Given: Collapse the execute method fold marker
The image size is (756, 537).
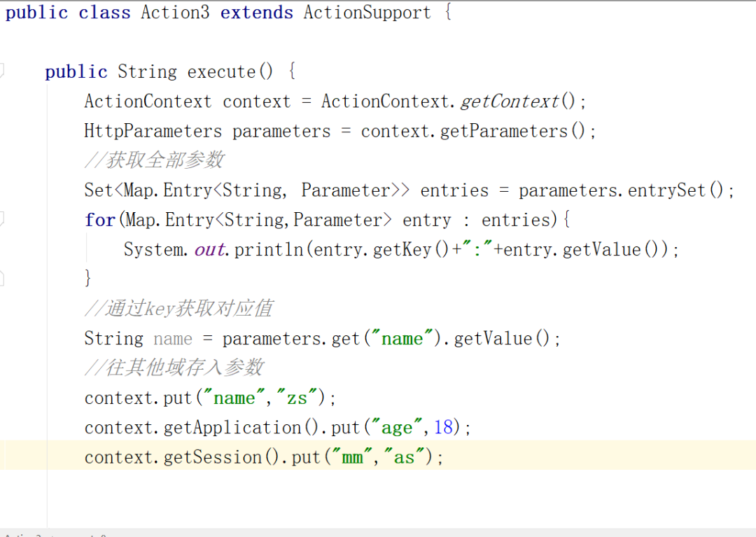Looking at the screenshot, I should (x=1, y=71).
